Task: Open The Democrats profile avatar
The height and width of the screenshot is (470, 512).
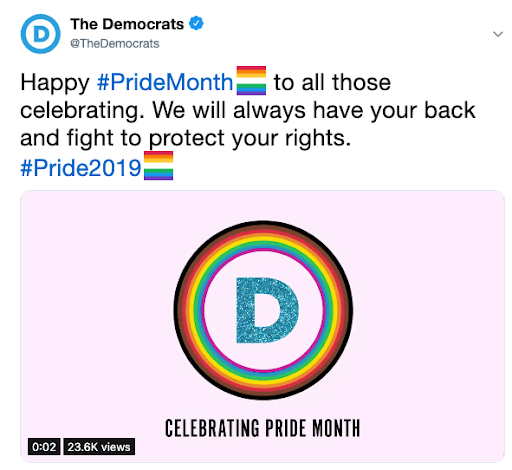Action: [41, 34]
